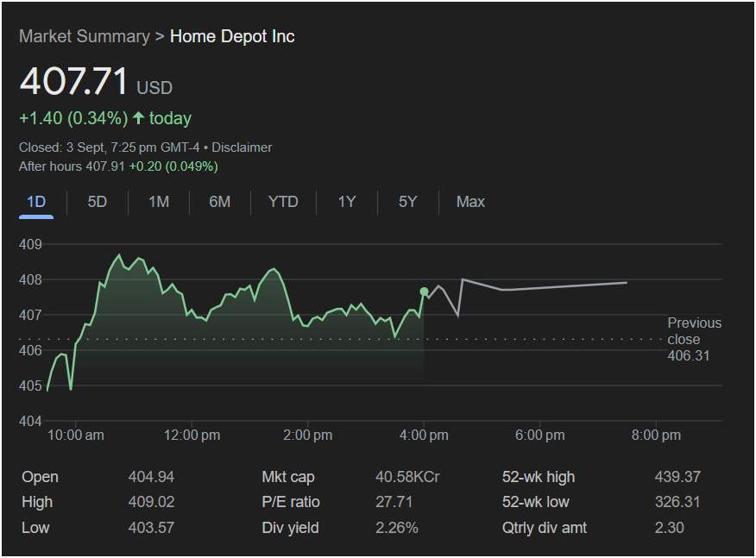Click the Qtrly div amt value 2.30
The height and width of the screenshot is (558, 756).
tap(669, 528)
